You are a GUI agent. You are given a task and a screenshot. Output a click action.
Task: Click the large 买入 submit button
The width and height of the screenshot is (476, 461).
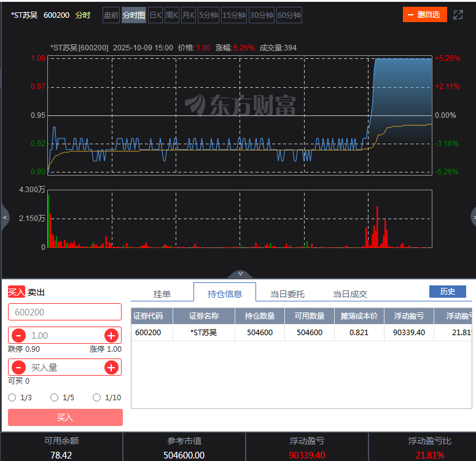[65, 417]
